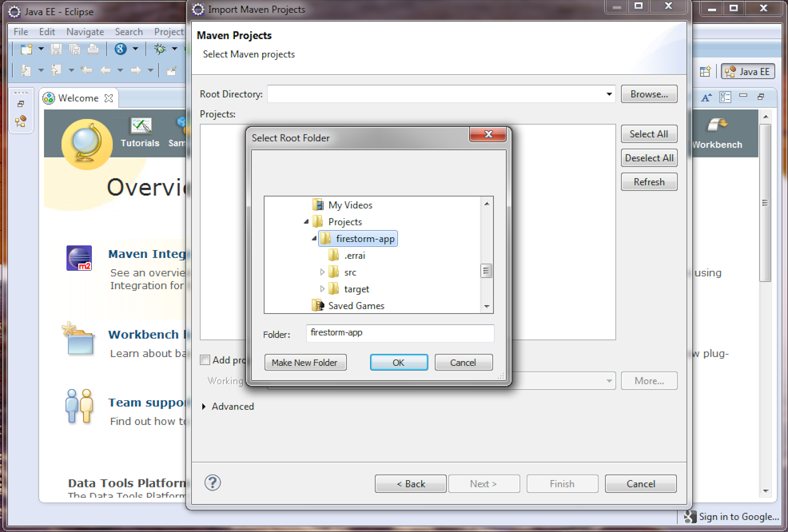The image size is (788, 532).
Task: Click the Customize page checklist icon
Action: 725,97
